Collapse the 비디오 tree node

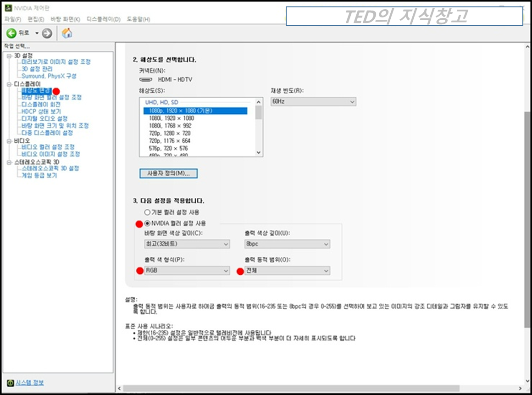pos(9,141)
